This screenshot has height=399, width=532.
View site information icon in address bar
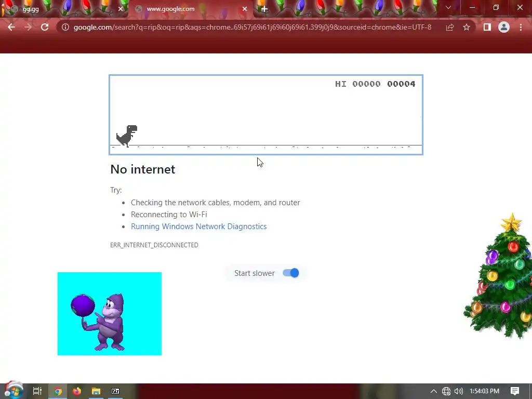click(65, 27)
